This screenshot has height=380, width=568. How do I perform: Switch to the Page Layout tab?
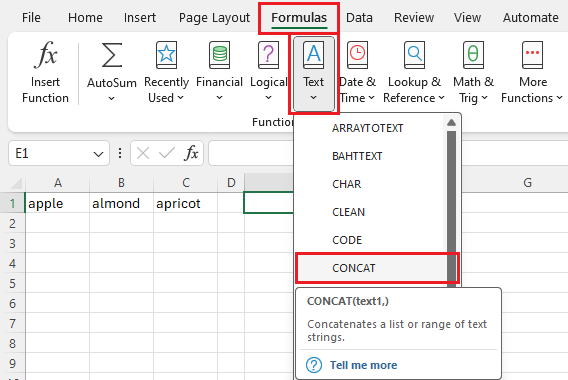coord(214,17)
